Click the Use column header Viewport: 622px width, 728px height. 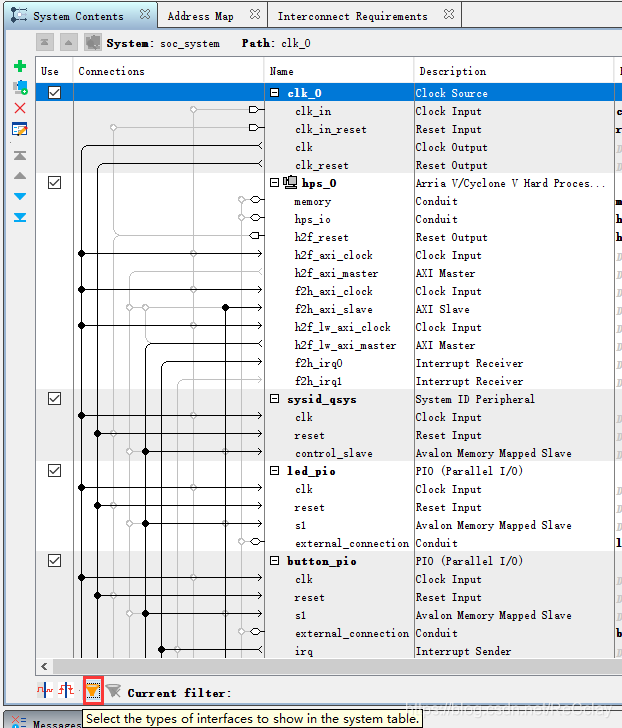[54, 71]
